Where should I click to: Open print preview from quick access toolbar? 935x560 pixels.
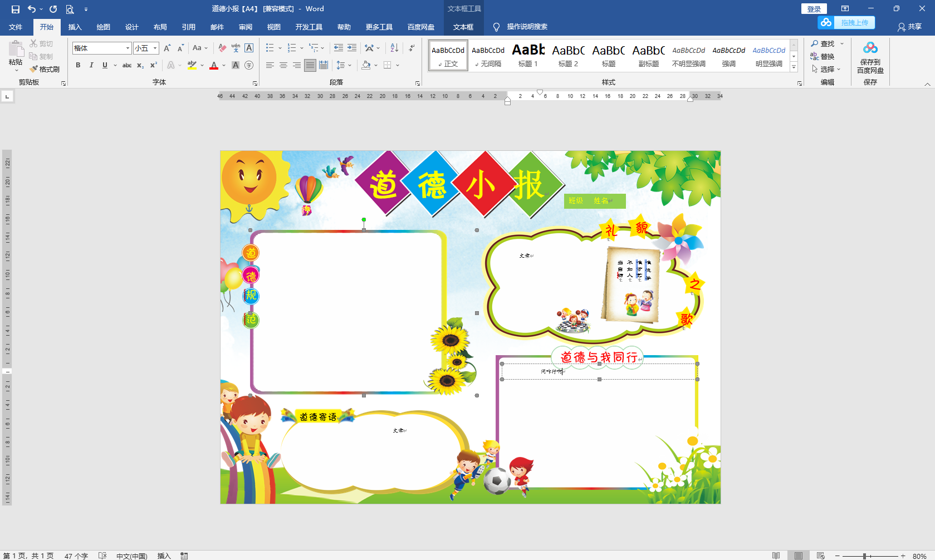[x=70, y=9]
